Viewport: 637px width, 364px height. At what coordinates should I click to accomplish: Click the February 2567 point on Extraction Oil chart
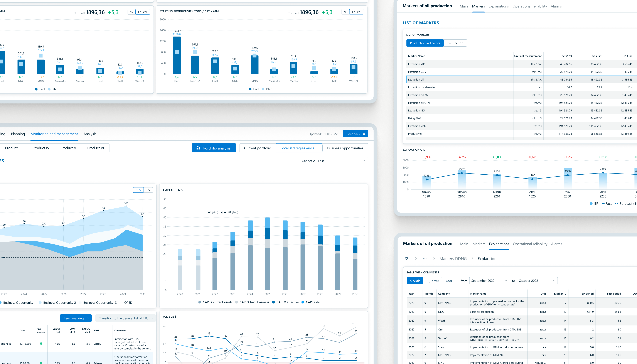click(x=462, y=173)
